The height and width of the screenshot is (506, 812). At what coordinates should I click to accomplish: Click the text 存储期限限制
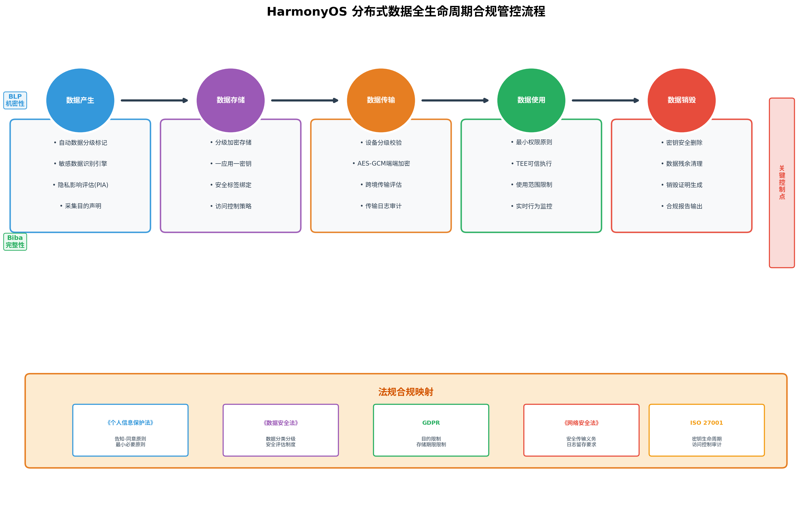431,444
